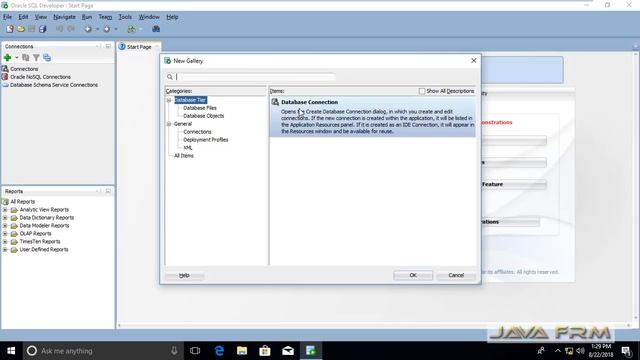This screenshot has width=640, height=360.
Task: Collapse the Database Tier category
Action: pos(169,100)
